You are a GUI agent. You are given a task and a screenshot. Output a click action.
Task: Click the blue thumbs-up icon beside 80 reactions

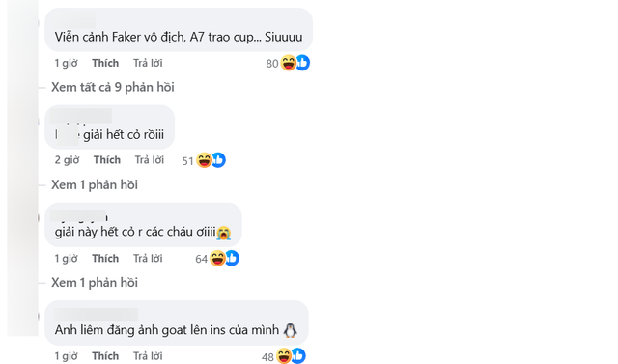[x=302, y=63]
